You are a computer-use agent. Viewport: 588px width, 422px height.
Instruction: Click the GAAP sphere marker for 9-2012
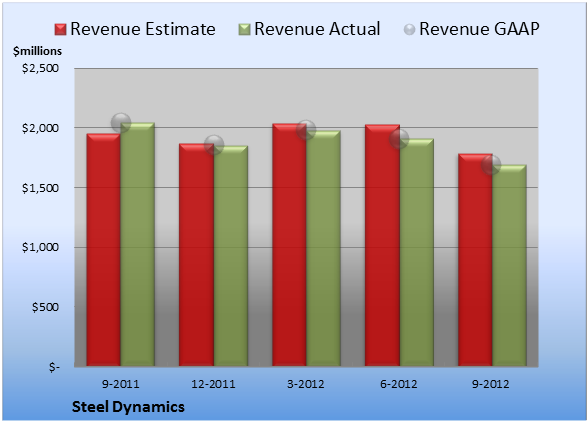point(491,164)
